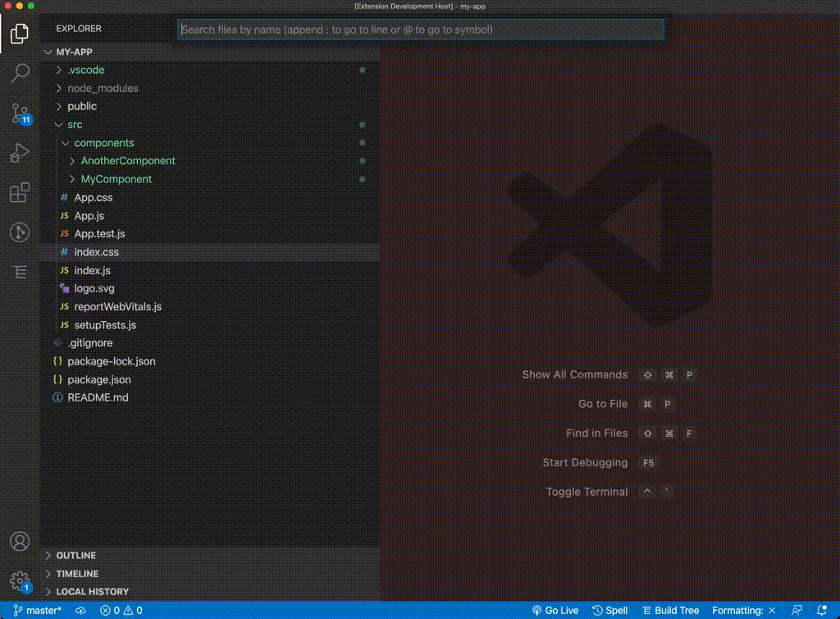Screen dimensions: 840x619
Task: Select index.css file
Action: pos(210,252)
